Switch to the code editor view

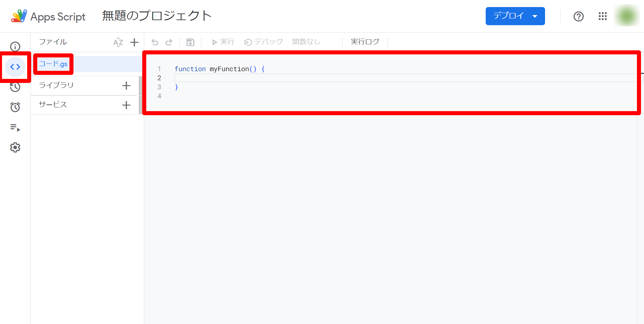click(15, 67)
